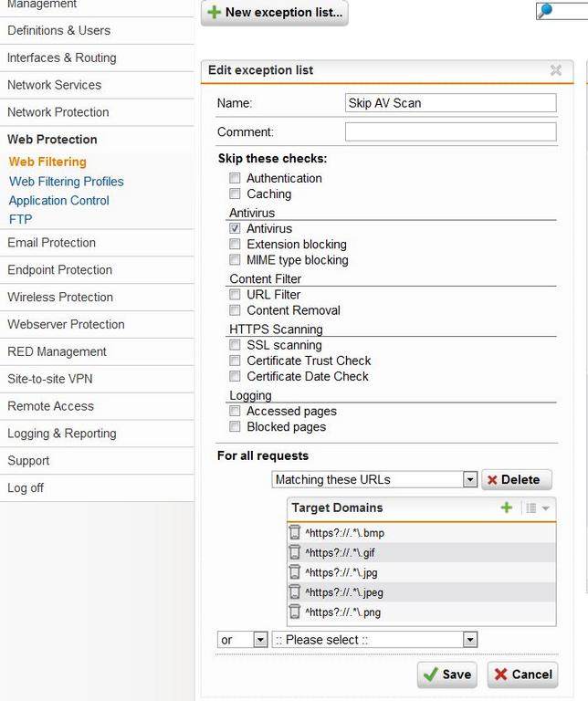The height and width of the screenshot is (701, 588).
Task: Check the SSL scanning box
Action: (x=235, y=345)
